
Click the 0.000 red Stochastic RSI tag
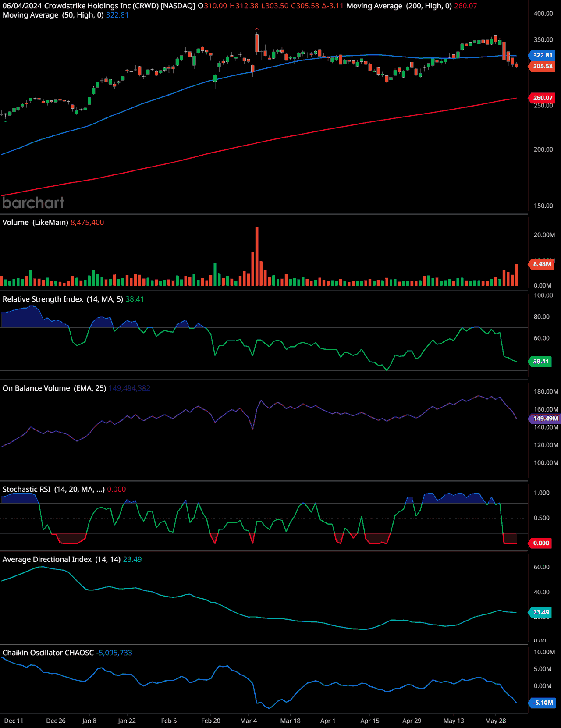click(x=541, y=543)
